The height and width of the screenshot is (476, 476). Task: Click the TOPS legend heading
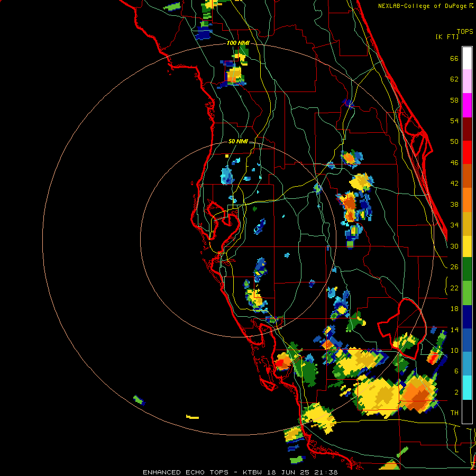point(465,32)
